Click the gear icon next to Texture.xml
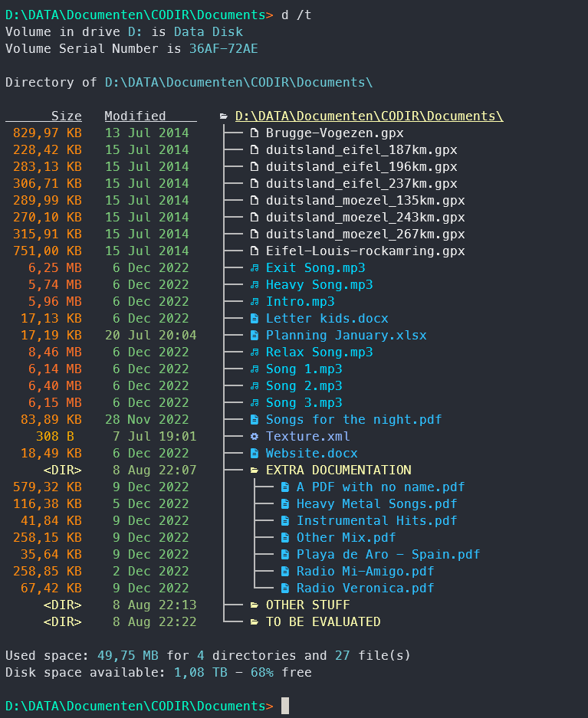Viewport: 588px width, 718px height. (x=255, y=437)
